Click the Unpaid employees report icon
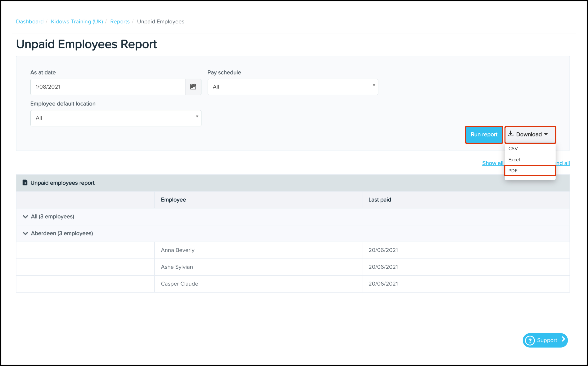The height and width of the screenshot is (366, 588). click(25, 183)
